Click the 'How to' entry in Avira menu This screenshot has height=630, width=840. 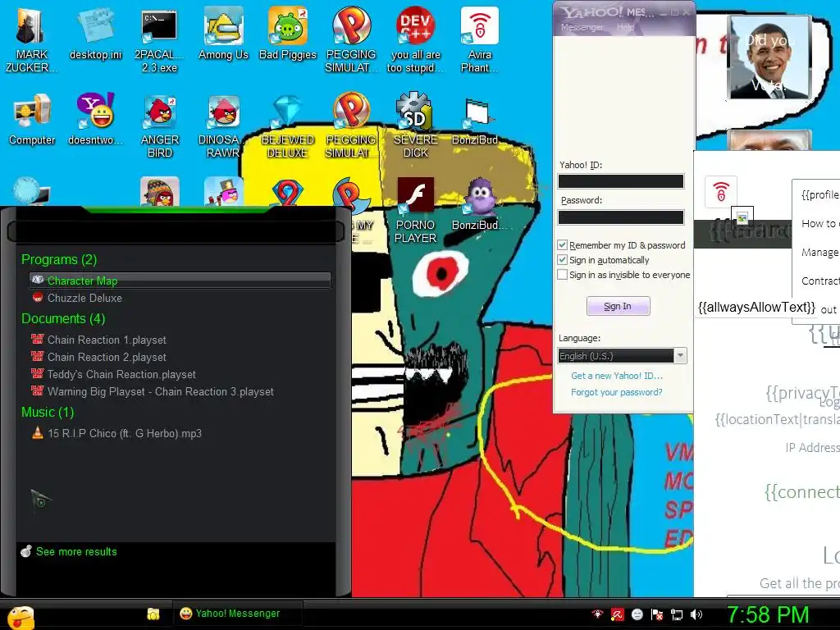click(819, 223)
